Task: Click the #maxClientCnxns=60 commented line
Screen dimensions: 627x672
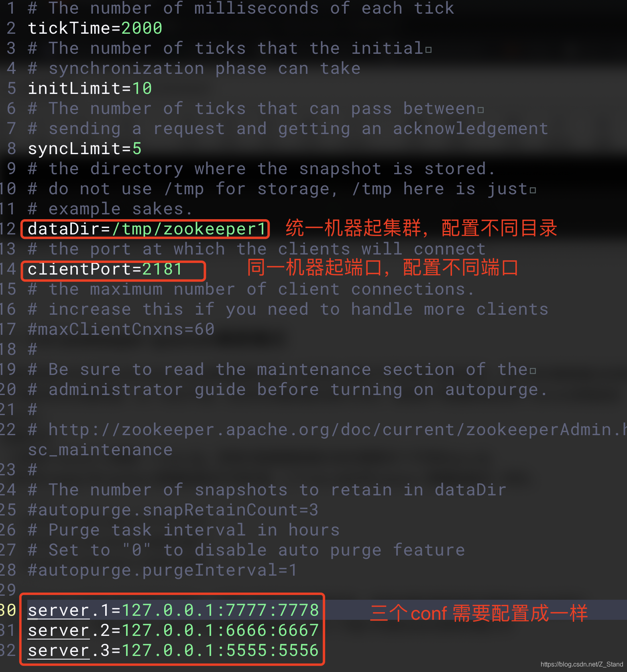Action: pyautogui.click(x=121, y=329)
